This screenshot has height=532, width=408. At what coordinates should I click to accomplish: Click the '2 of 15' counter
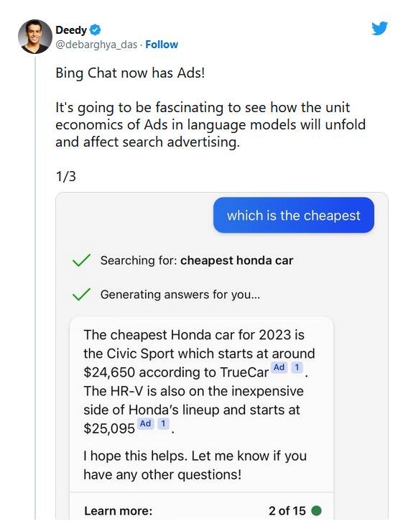coord(287,510)
